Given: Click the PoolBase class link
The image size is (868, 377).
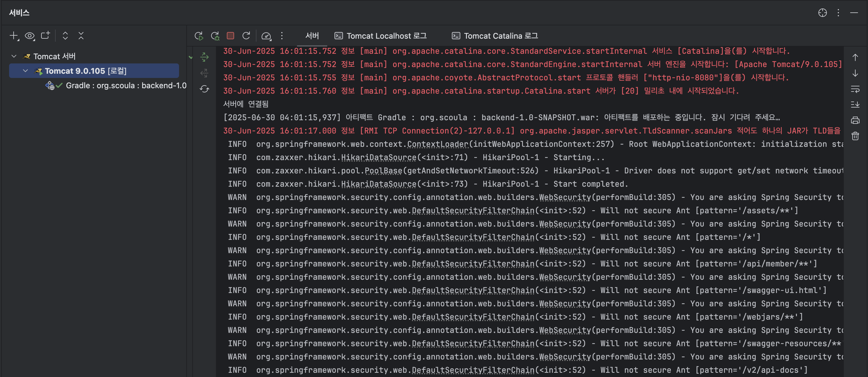Looking at the screenshot, I should point(383,171).
